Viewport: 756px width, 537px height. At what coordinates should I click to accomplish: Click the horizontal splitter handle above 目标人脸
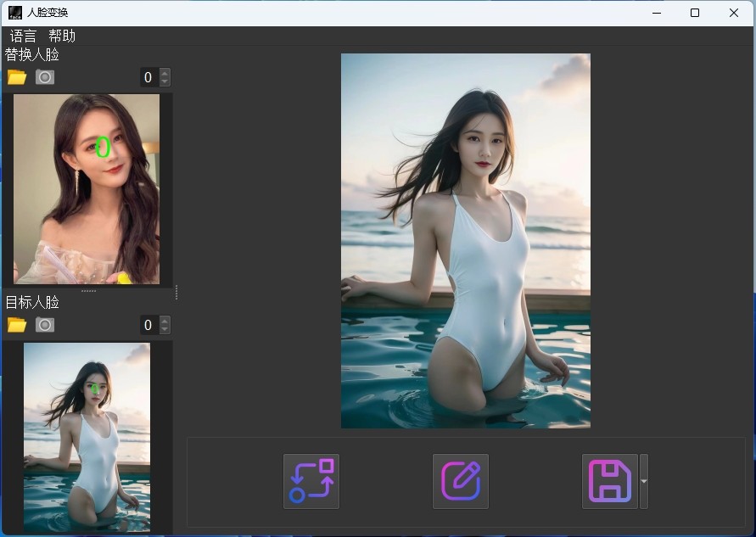pyautogui.click(x=88, y=291)
